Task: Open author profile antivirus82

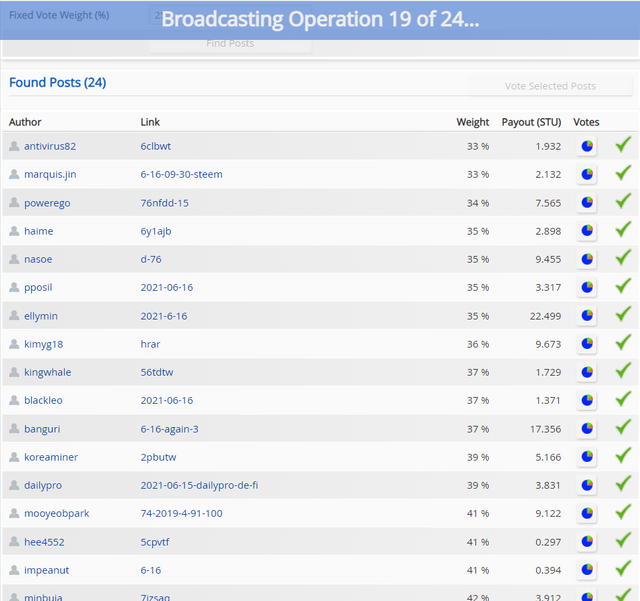Action: 50,146
